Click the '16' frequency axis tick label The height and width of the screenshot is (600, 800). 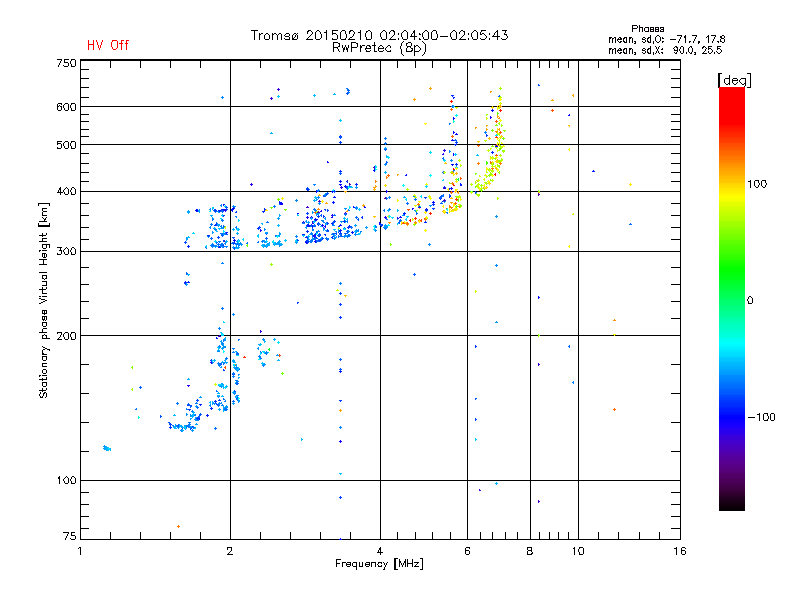coord(680,551)
